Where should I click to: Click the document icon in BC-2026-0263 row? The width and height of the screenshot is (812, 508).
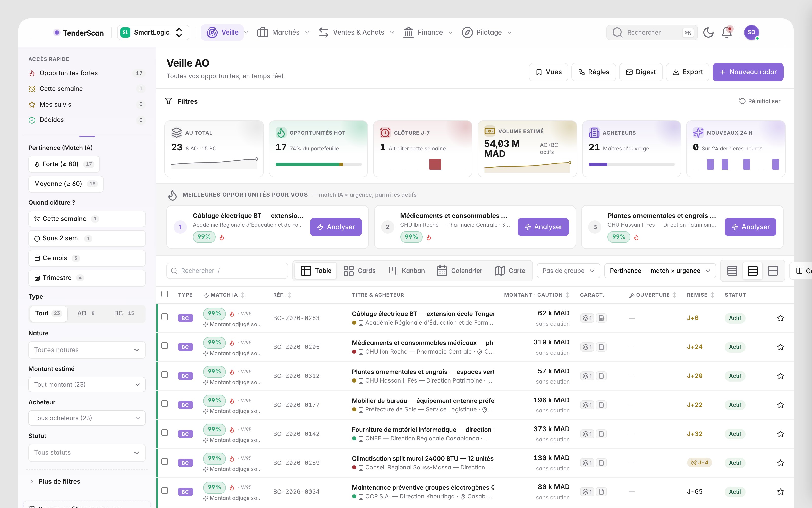(601, 318)
